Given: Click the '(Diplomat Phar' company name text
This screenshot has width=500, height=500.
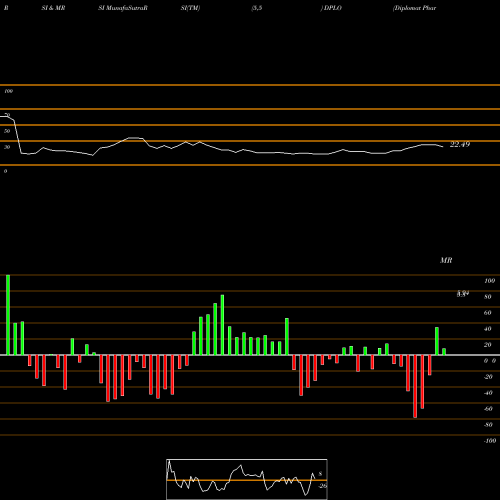Looking at the screenshot, I should coord(414,8).
